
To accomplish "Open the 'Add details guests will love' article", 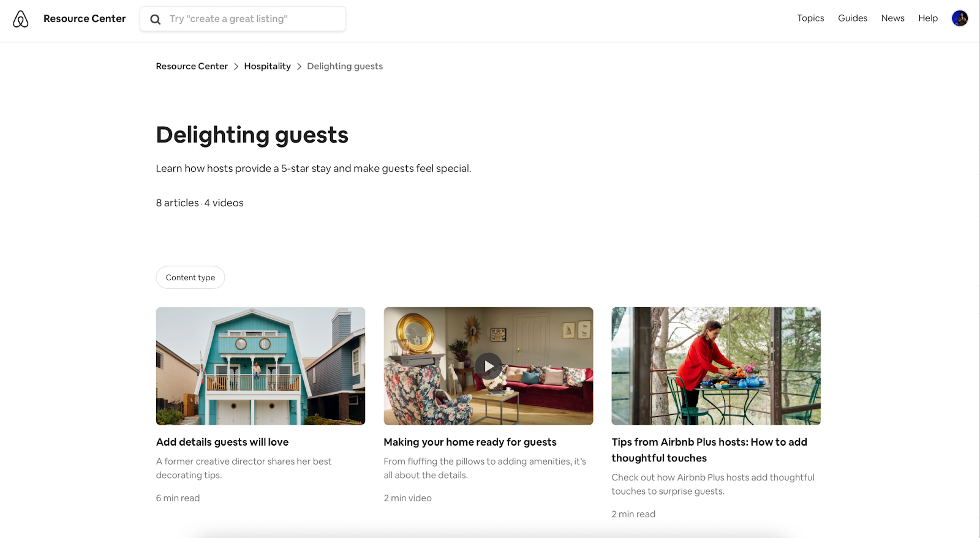I will pyautogui.click(x=222, y=442).
